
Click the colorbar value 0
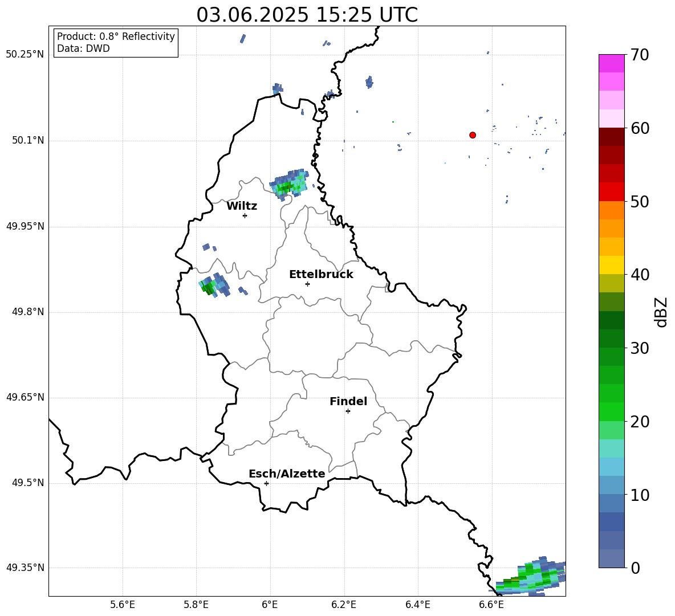635,568
